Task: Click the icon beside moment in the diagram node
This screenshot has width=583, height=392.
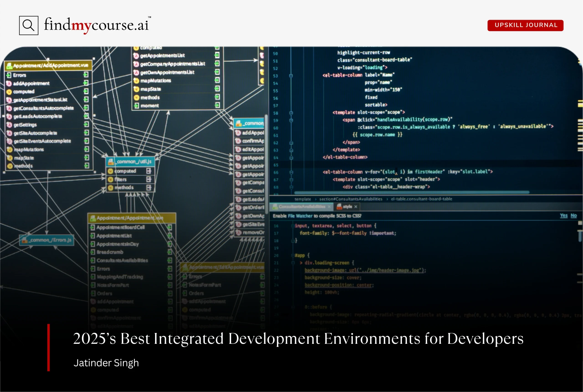Action: pos(137,105)
